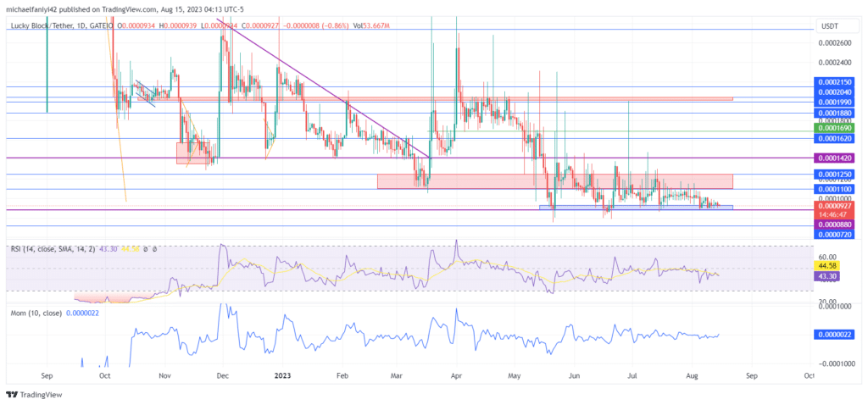868x405 pixels.
Task: Click the Apr label on time axis
Action: [x=456, y=375]
